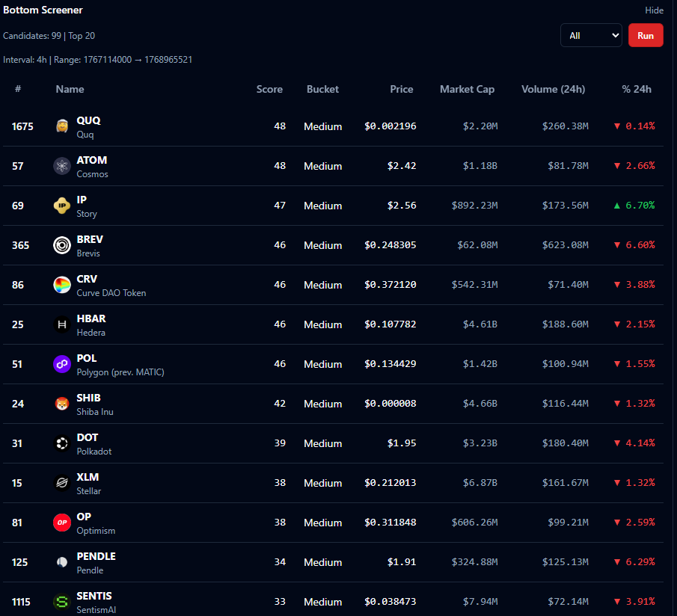Image resolution: width=677 pixels, height=616 pixels.
Task: Sort by Volume (24h) column header
Action: coord(553,89)
